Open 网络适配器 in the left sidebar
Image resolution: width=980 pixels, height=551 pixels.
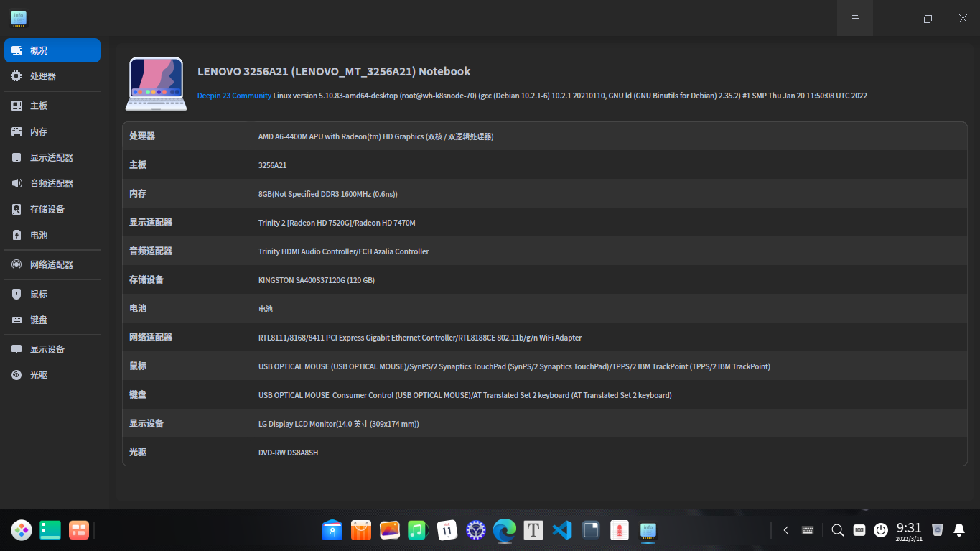pyautogui.click(x=52, y=264)
